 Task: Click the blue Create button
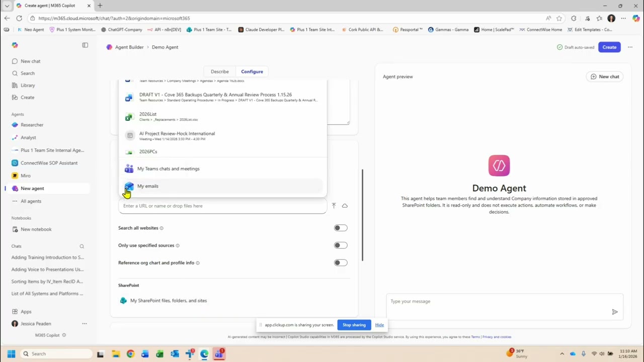tap(609, 47)
